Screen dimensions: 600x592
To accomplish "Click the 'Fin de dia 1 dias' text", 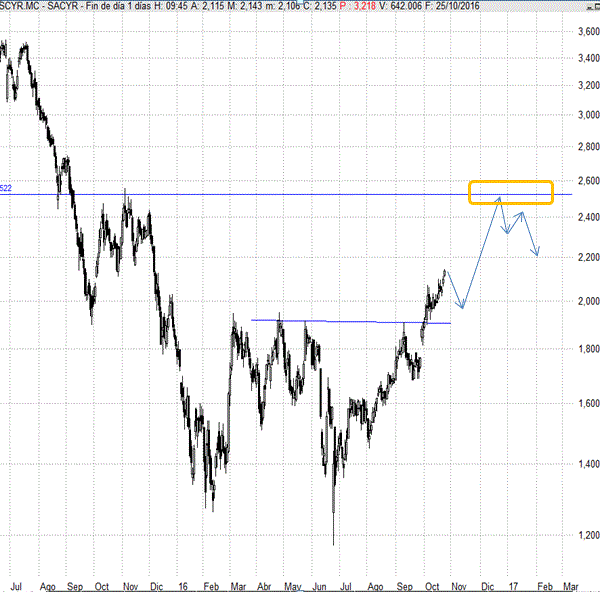I will 118,6.
